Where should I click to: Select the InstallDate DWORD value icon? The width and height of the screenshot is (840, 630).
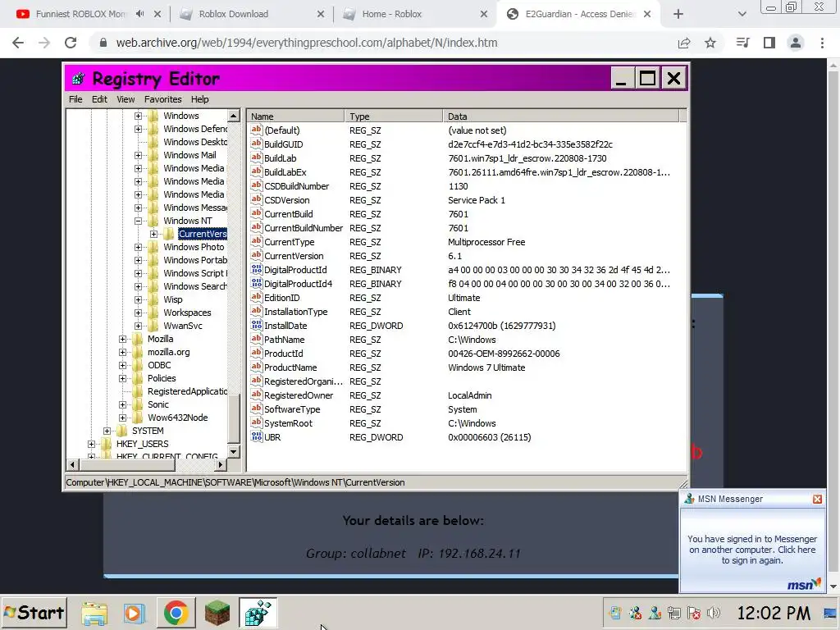coord(257,325)
